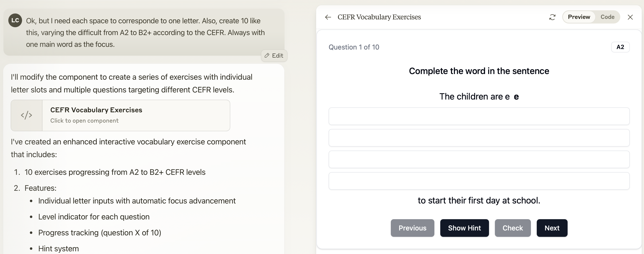
Task: Click the refresh icon in artifact header
Action: (x=552, y=17)
